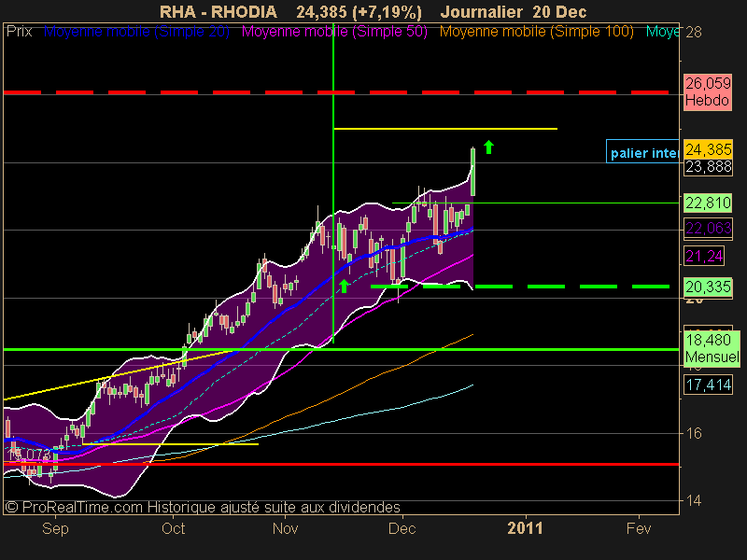The height and width of the screenshot is (560, 747).
Task: Click the "16" value on the price axis
Action: coord(694,433)
